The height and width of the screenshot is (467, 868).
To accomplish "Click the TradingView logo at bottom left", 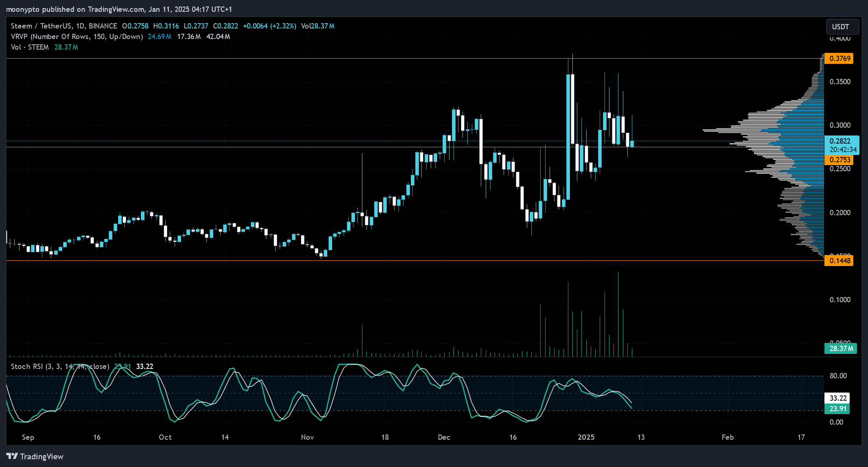I will (35, 456).
